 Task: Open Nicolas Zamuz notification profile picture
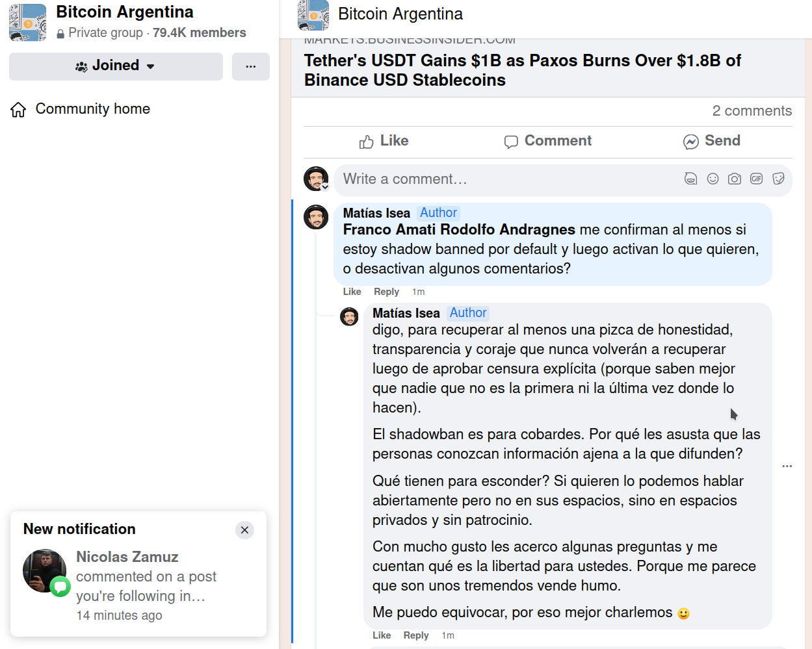pyautogui.click(x=45, y=571)
